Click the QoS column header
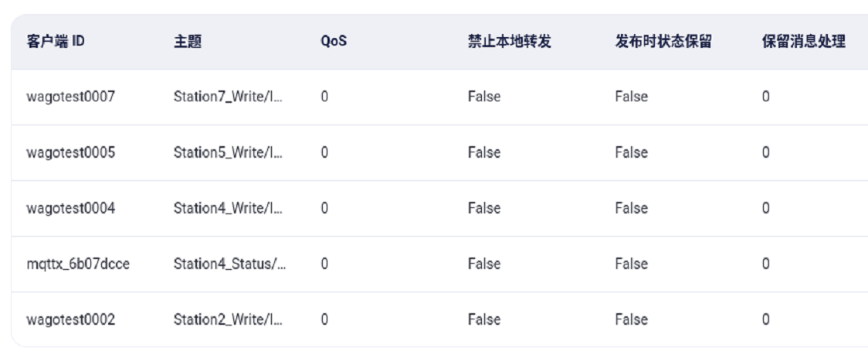 [333, 42]
